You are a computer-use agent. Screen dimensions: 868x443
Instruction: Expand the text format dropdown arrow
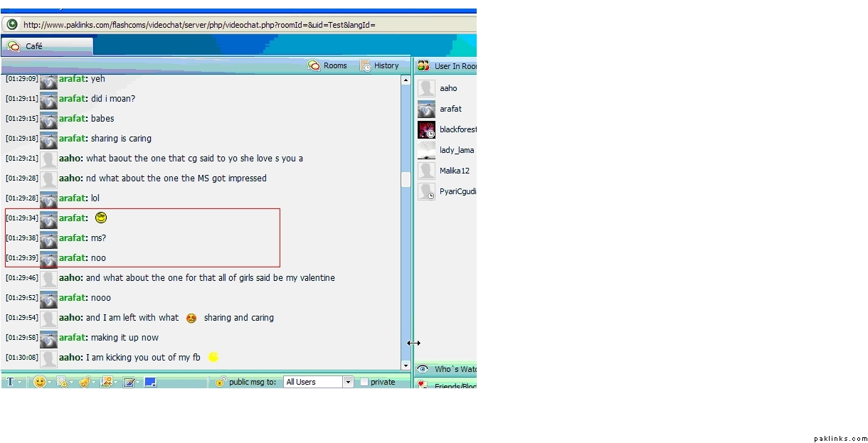(20, 383)
